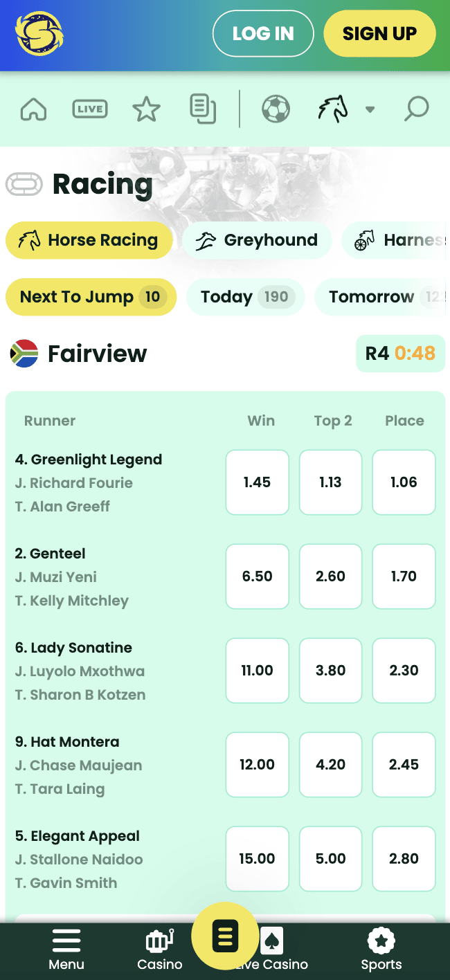This screenshot has width=450, height=980.
Task: Select the horse head racing icon
Action: (333, 109)
